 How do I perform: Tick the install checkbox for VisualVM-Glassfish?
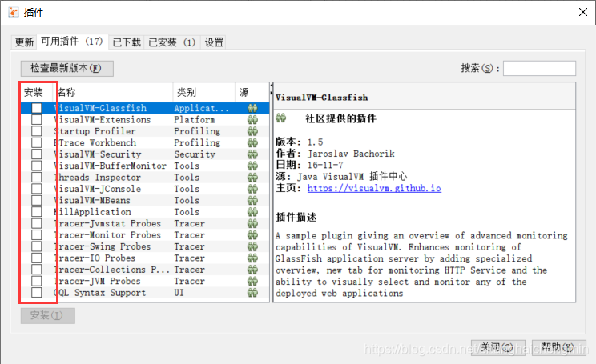tap(37, 108)
